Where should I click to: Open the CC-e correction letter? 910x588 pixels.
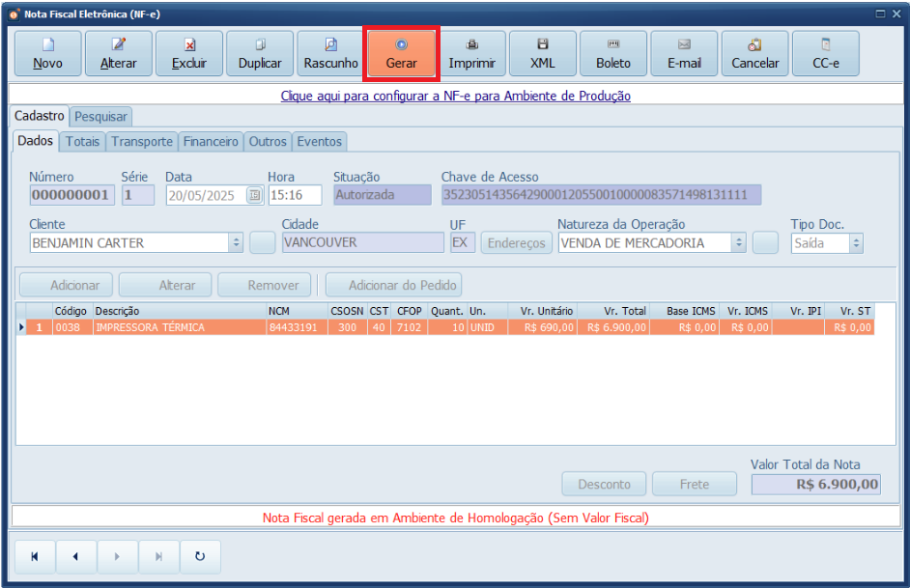click(x=825, y=53)
